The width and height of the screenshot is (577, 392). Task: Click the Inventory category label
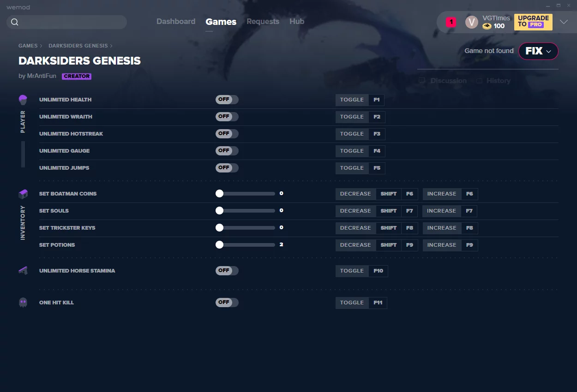(23, 223)
